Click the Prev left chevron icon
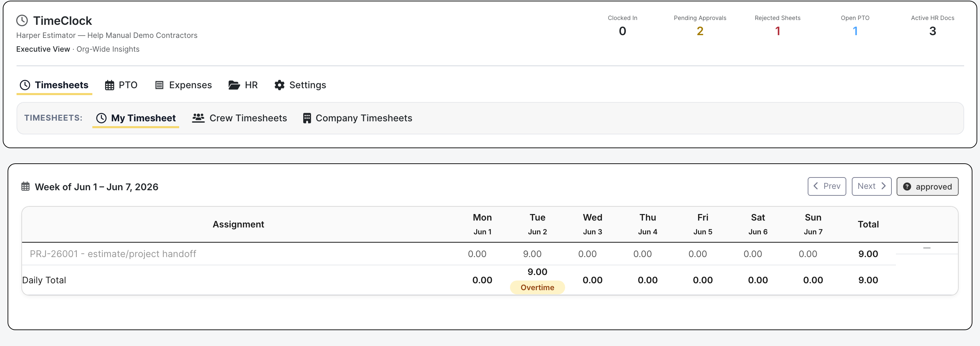980x346 pixels. (x=816, y=186)
